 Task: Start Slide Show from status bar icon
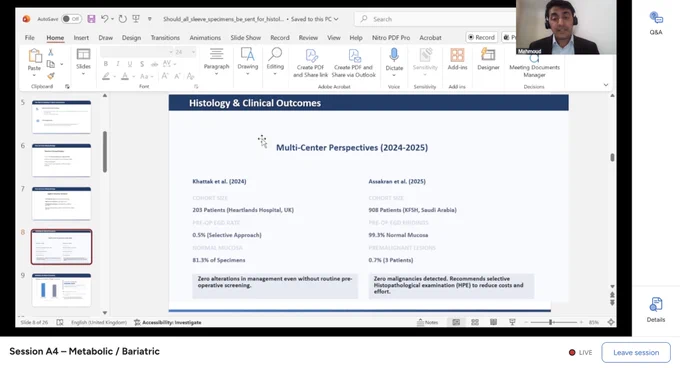512,322
